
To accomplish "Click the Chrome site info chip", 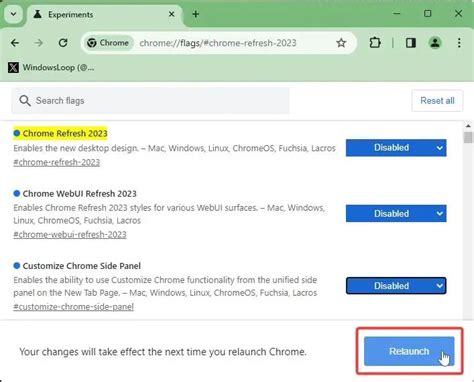I will click(x=108, y=43).
